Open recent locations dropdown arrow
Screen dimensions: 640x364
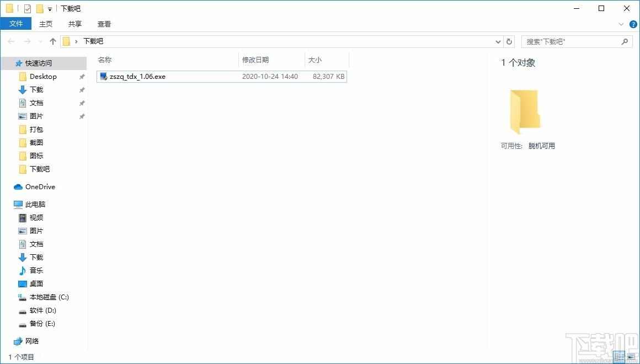40,41
